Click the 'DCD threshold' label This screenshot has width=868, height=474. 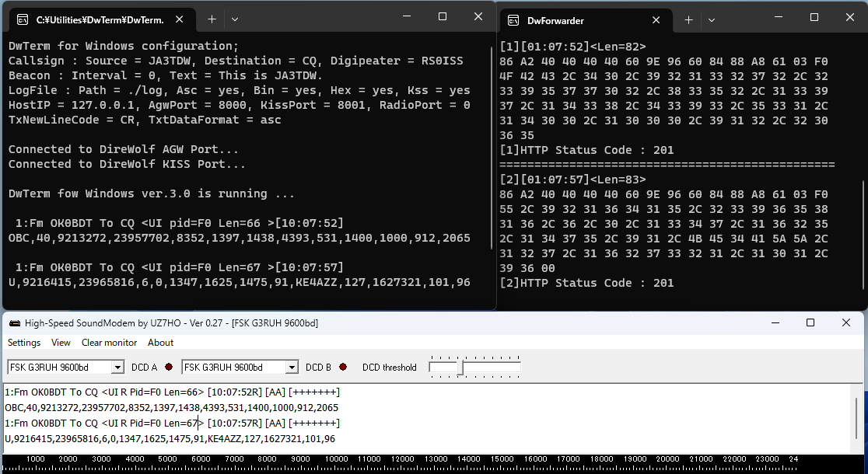(x=390, y=368)
